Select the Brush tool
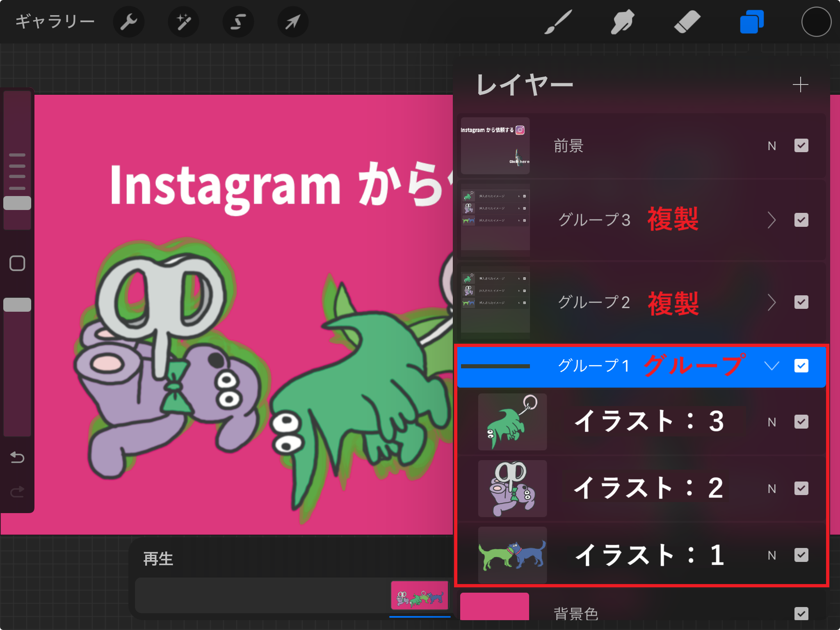Image resolution: width=840 pixels, height=630 pixels. click(559, 21)
